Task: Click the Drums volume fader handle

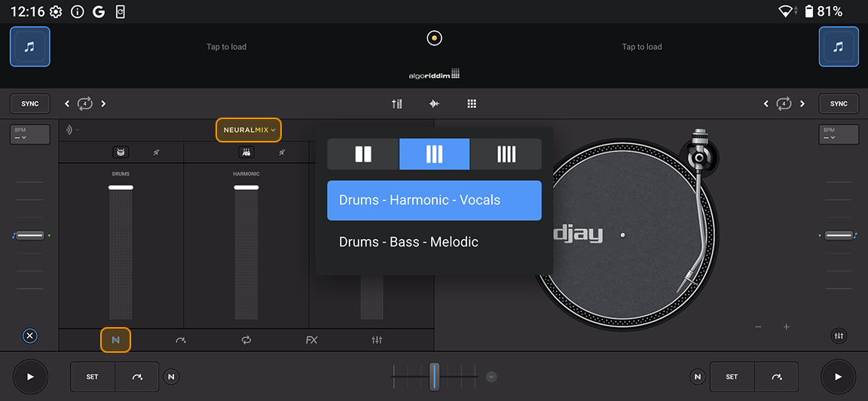Action: coord(121,187)
